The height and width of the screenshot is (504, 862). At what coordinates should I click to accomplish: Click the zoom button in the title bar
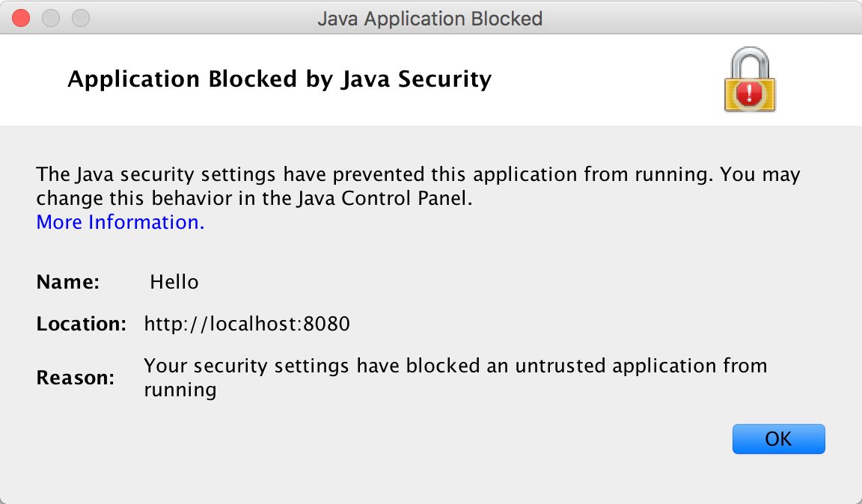point(80,18)
